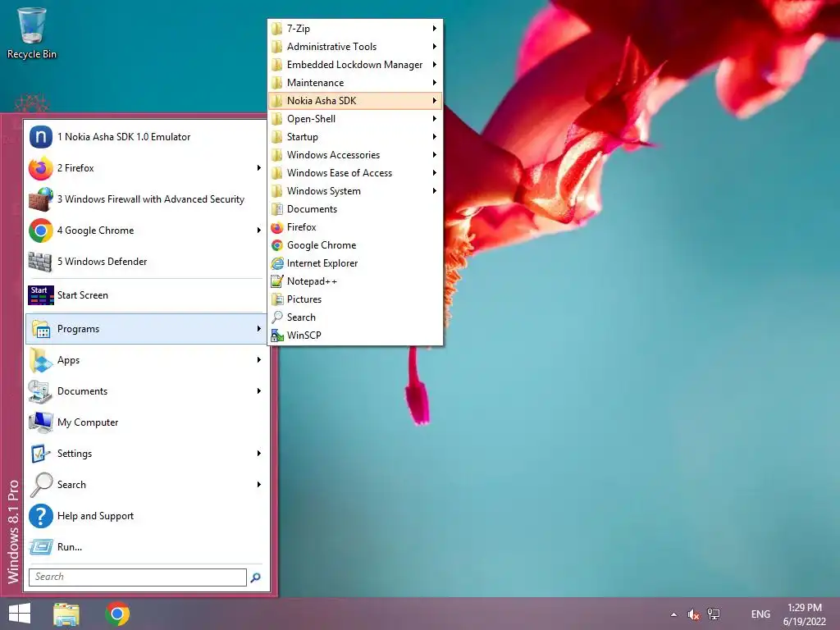Open the Recycle Bin desktop icon

[x=32, y=33]
